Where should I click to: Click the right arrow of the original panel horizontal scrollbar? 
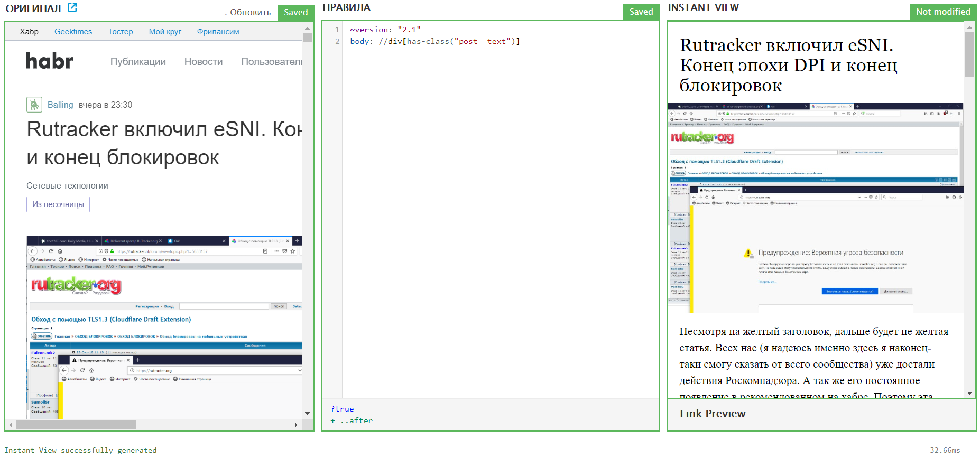[296, 425]
